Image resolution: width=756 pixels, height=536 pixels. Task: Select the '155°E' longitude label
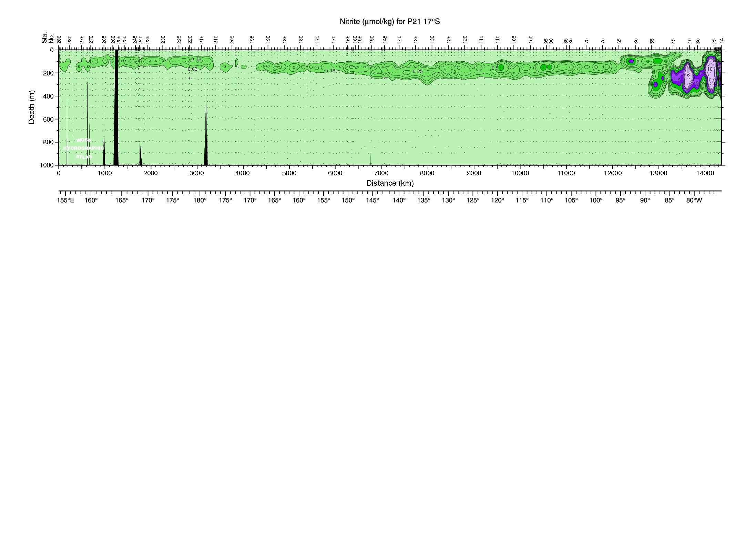pyautogui.click(x=65, y=200)
